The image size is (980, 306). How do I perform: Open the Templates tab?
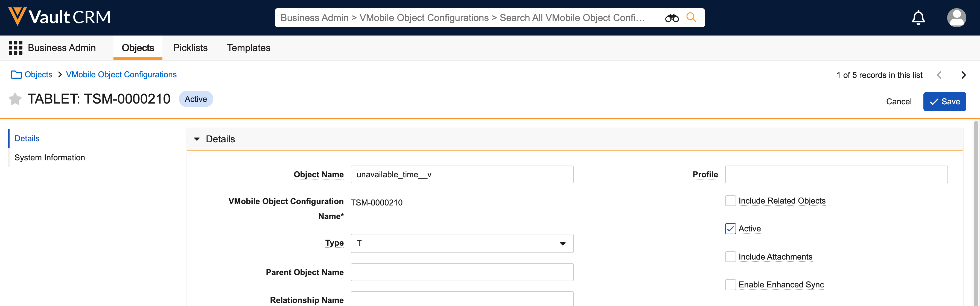[249, 48]
